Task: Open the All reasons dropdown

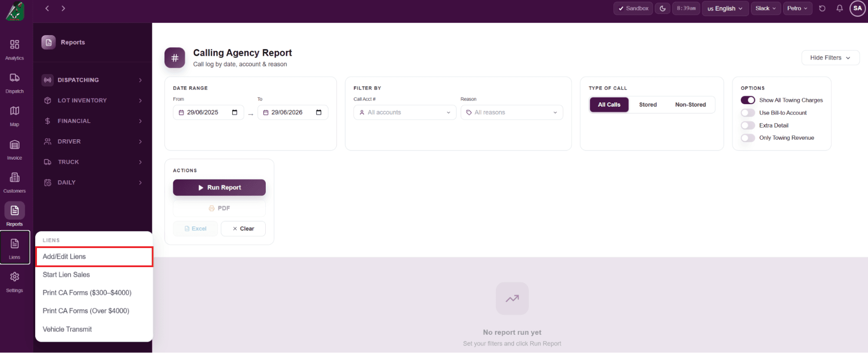Action: point(512,112)
